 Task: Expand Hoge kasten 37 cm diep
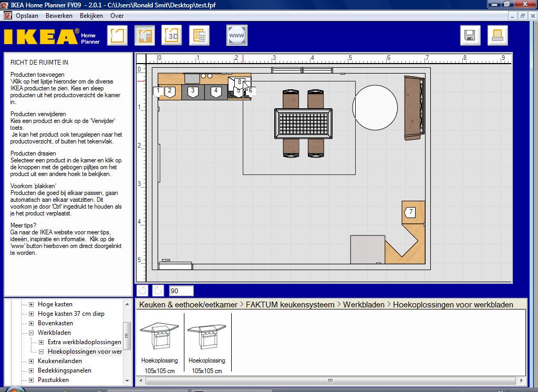(31, 314)
